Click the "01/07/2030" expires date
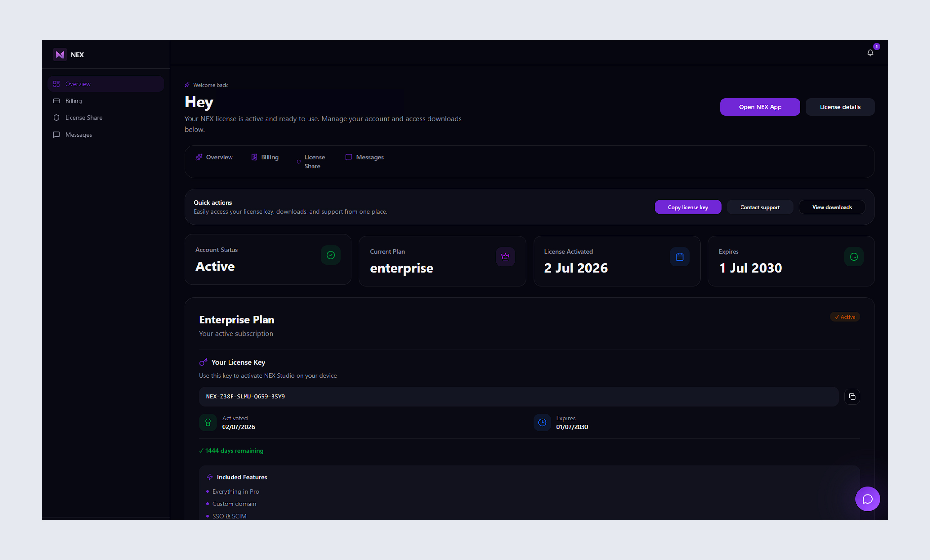 pos(572,427)
